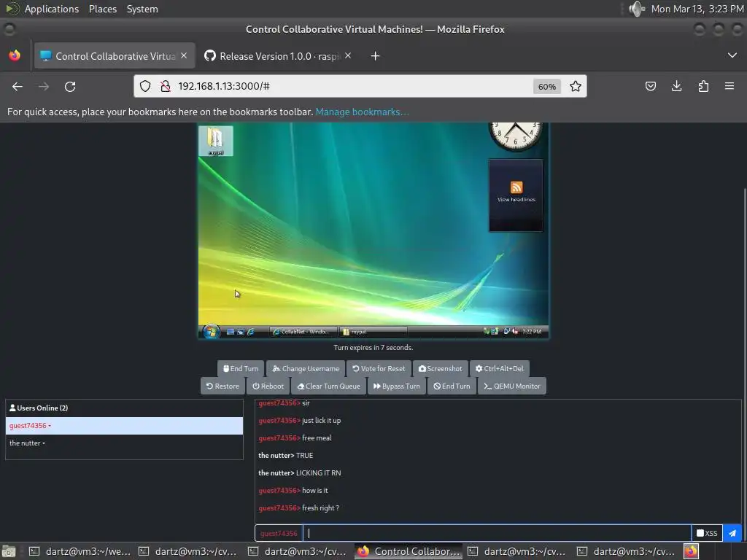This screenshot has width=747, height=560.
Task: Open the mypal folder on the VM desktop
Action: pos(216,141)
